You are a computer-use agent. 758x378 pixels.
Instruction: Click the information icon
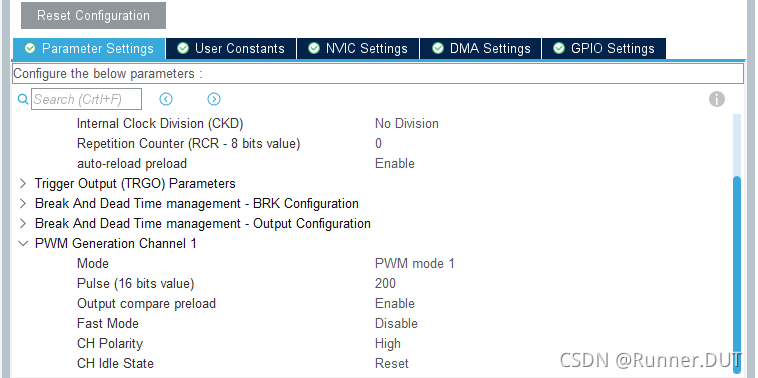pyautogui.click(x=717, y=99)
